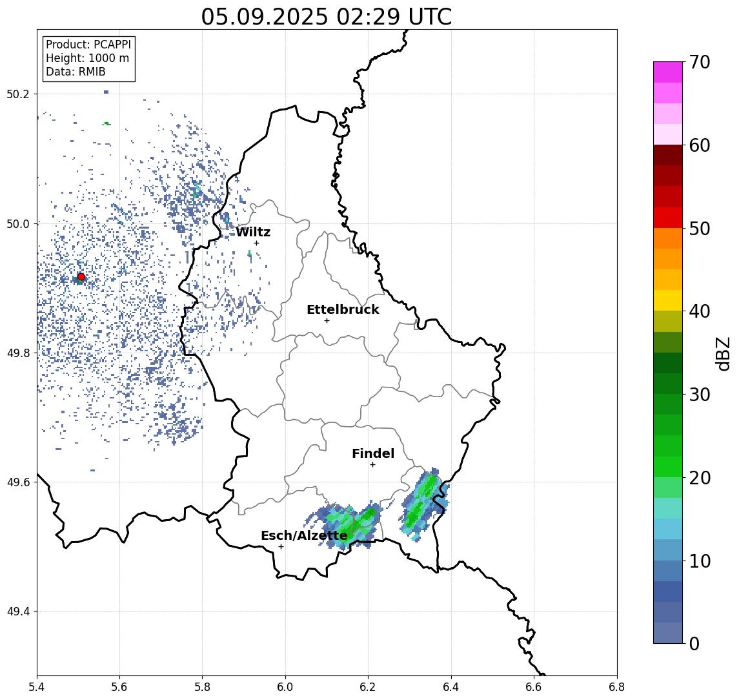This screenshot has width=739, height=700.
Task: Click the longitude axis label 6.6
Action: coord(534,687)
